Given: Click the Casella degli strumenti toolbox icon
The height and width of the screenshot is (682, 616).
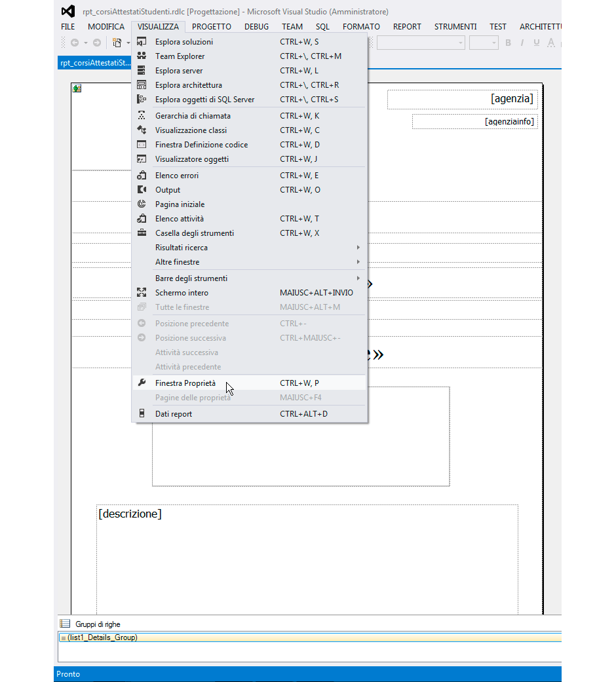Looking at the screenshot, I should point(142,233).
